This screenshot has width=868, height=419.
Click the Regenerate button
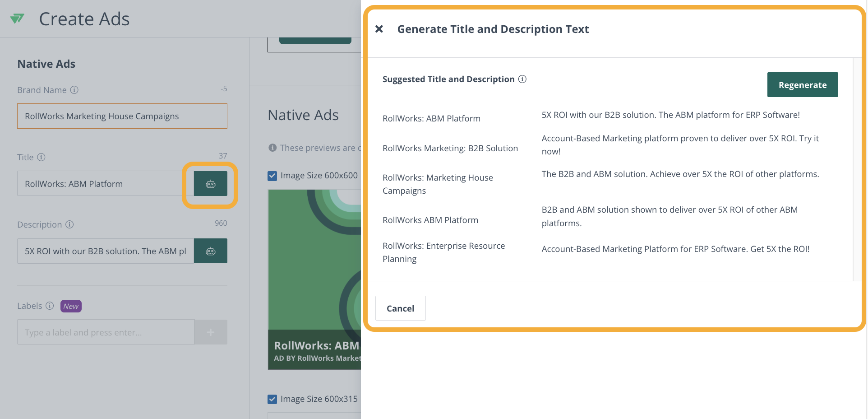coord(803,85)
